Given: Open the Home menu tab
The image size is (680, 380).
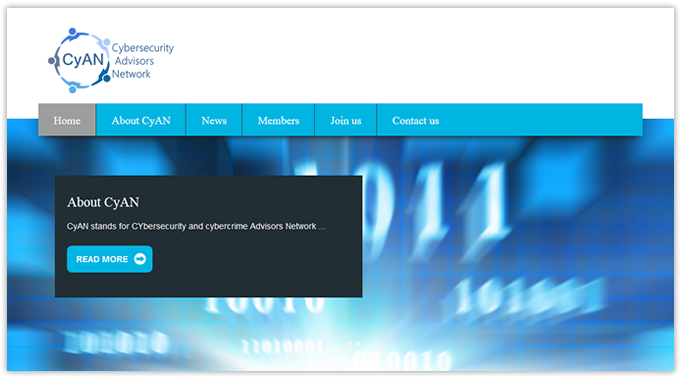Looking at the screenshot, I should coord(67,120).
